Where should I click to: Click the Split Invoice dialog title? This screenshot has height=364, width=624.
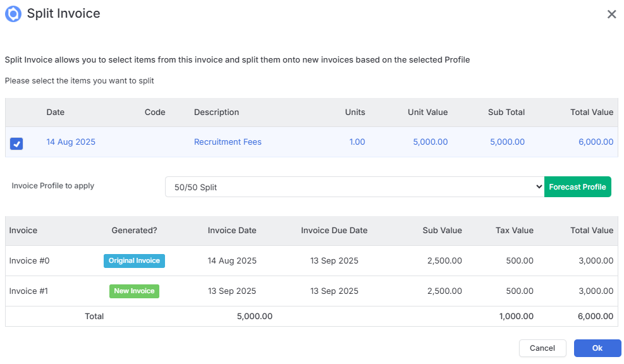click(64, 13)
